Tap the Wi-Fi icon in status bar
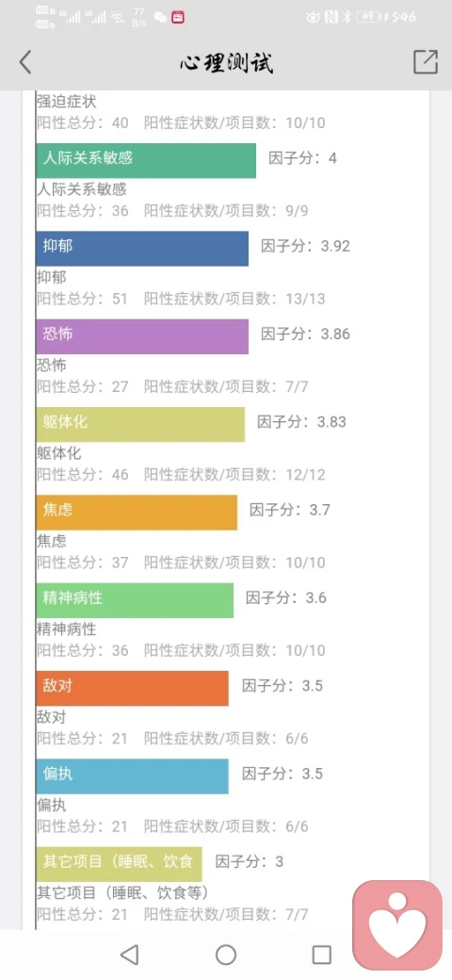 (118, 18)
